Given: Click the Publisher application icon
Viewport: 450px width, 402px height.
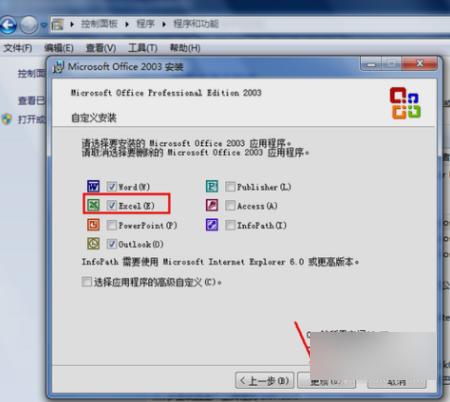Looking at the screenshot, I should click(x=212, y=186).
